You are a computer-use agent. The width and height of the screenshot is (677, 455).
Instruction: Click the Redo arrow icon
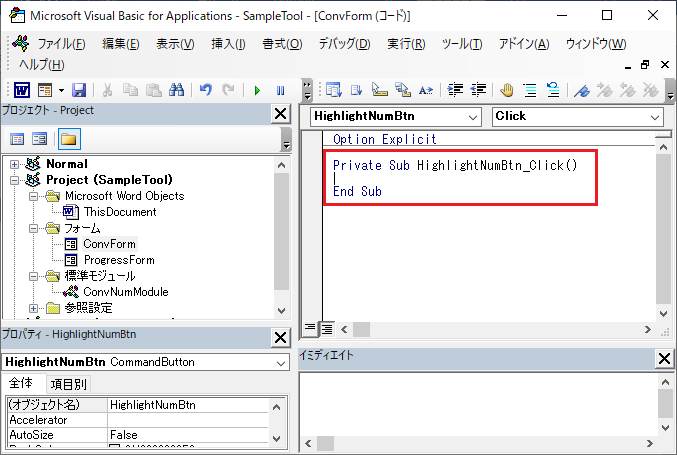click(228, 90)
